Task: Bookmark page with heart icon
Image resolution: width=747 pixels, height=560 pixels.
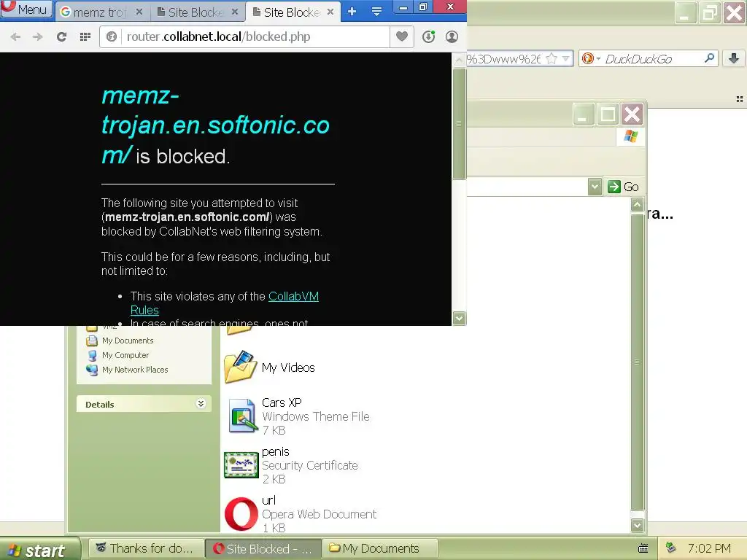Action: pyautogui.click(x=402, y=36)
